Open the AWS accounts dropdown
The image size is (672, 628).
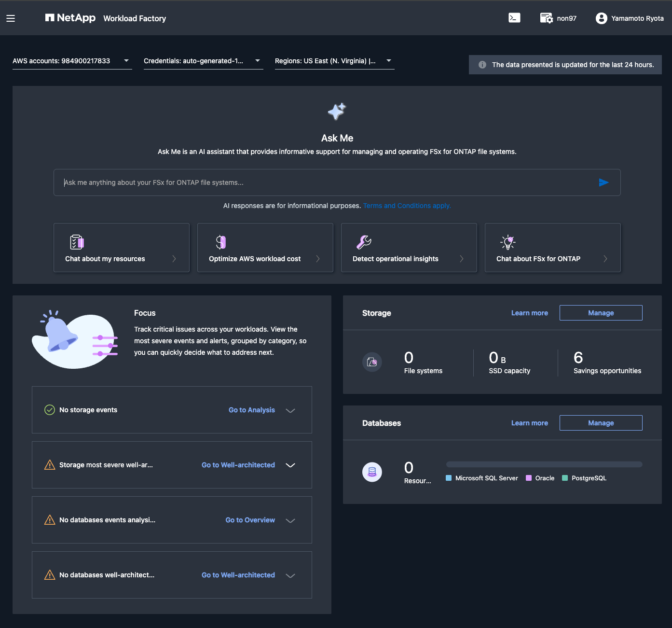(72, 61)
